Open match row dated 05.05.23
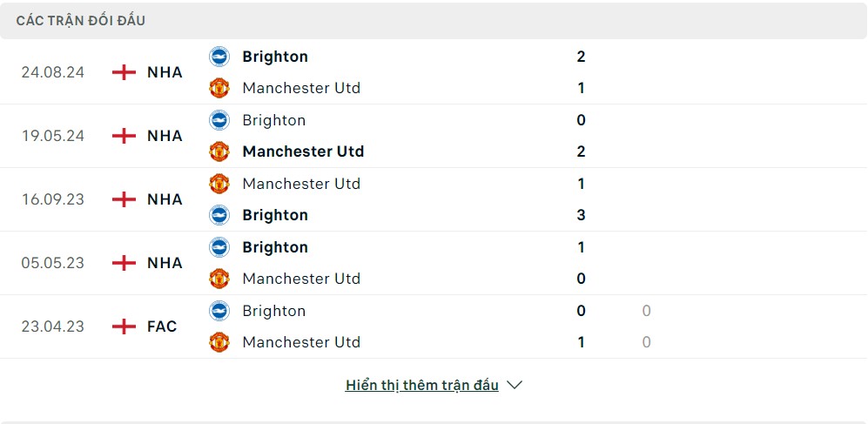This screenshot has width=868, height=424. pyautogui.click(x=434, y=263)
